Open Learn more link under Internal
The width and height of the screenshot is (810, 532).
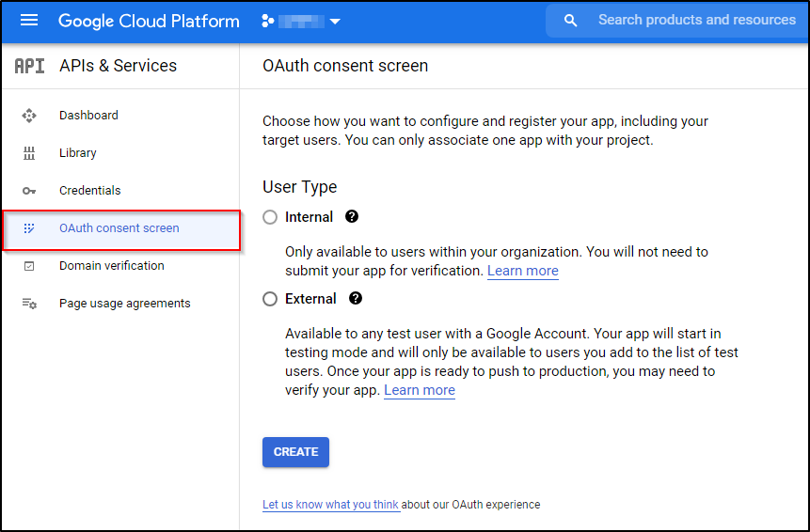523,271
